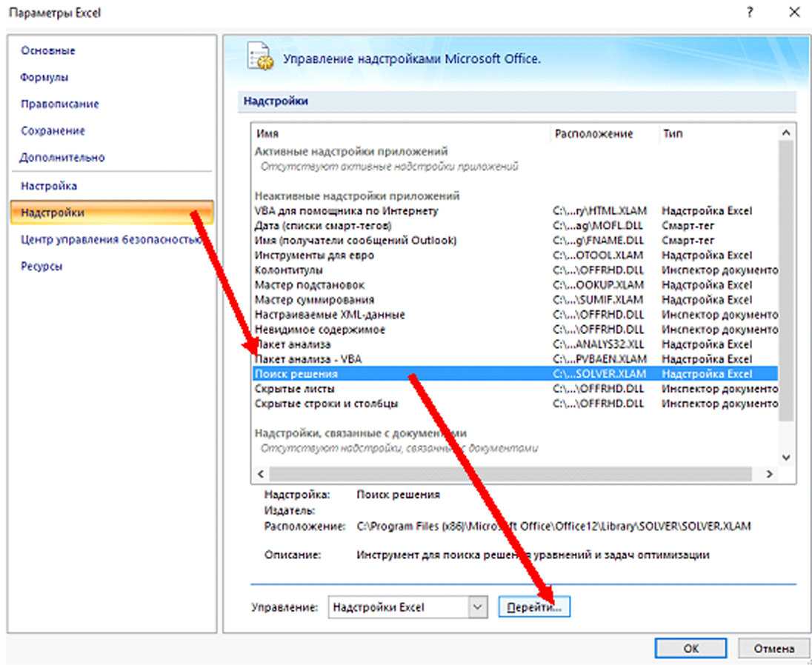Click the horizontal scrollbar thumb of add-ins list
The width and height of the screenshot is (812, 665).
tap(510, 474)
